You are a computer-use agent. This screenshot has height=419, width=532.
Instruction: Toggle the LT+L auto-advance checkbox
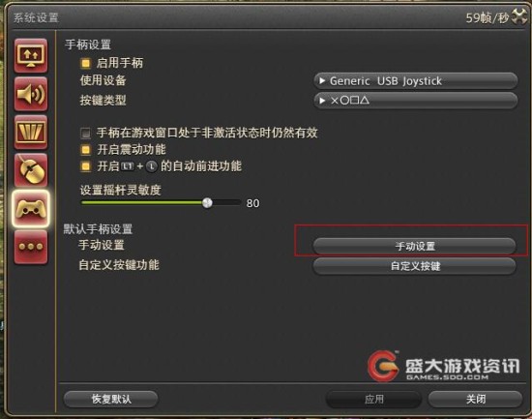pos(85,166)
